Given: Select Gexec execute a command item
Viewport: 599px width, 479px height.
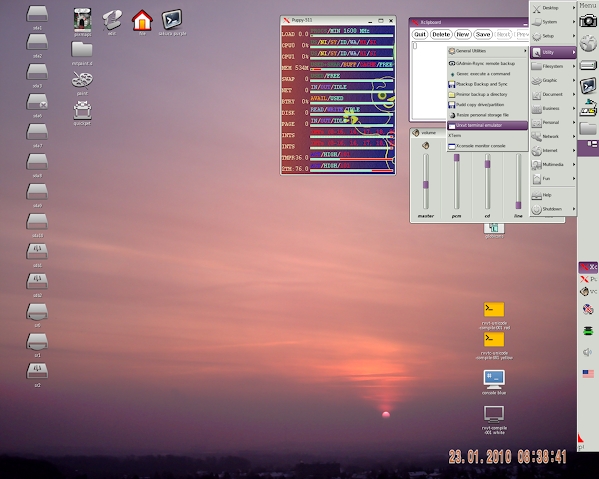Looking at the screenshot, I should [x=487, y=74].
